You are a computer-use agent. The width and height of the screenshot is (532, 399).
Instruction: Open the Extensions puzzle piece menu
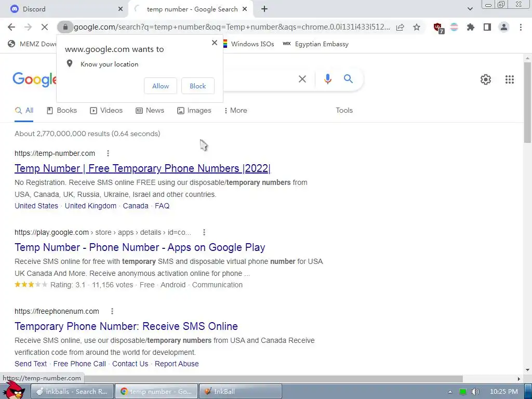coord(471,27)
